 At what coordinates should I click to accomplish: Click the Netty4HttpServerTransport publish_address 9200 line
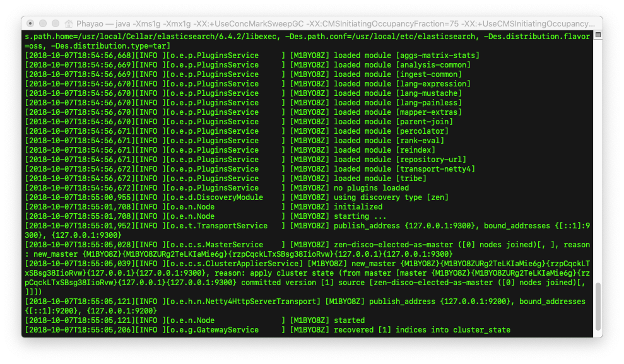click(x=305, y=307)
